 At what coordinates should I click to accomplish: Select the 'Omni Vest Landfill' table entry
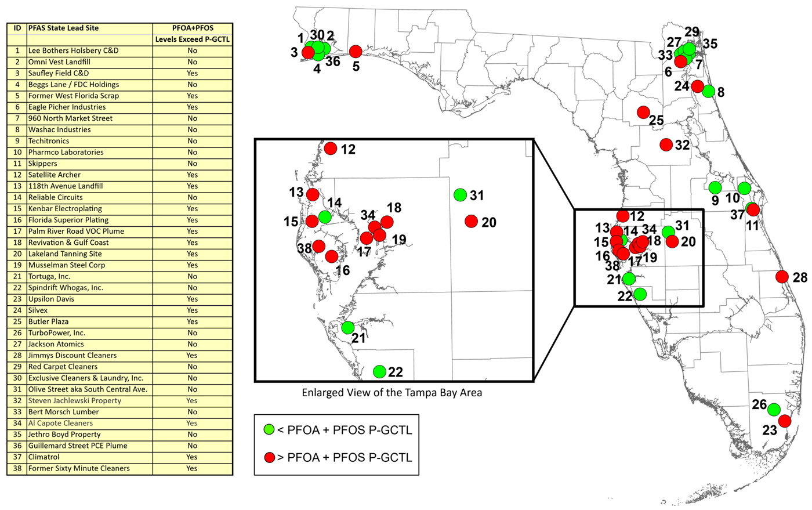tap(59, 62)
